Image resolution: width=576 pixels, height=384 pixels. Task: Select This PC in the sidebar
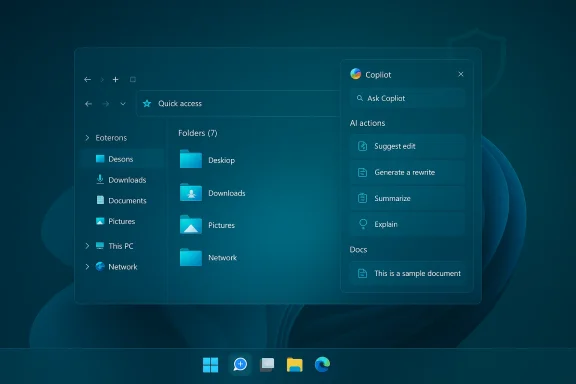(122, 246)
